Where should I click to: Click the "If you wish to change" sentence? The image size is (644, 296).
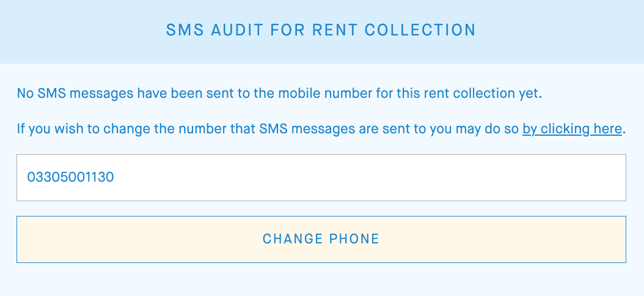269,129
